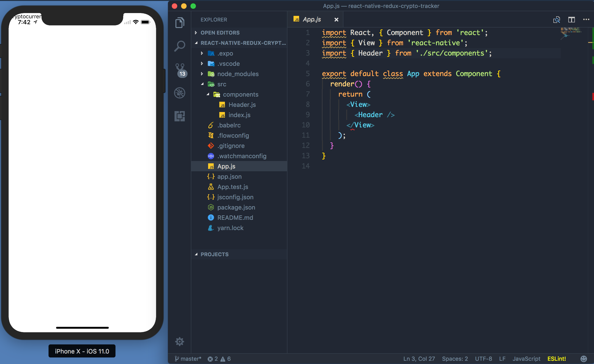Collapse the PROJECTS section
Screen dimensions: 594x364
[x=196, y=254]
